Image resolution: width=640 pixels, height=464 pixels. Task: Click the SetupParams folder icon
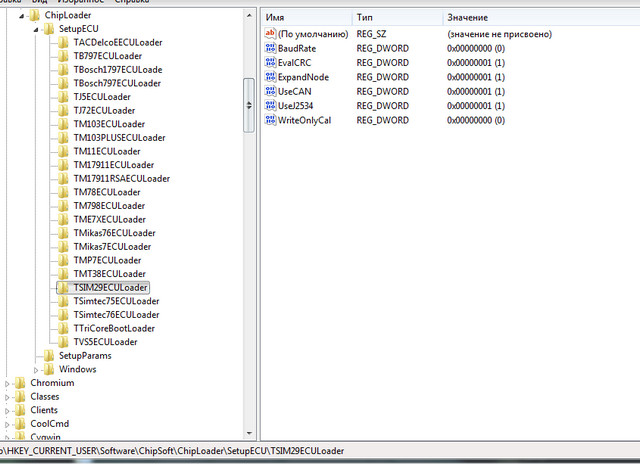click(x=50, y=355)
